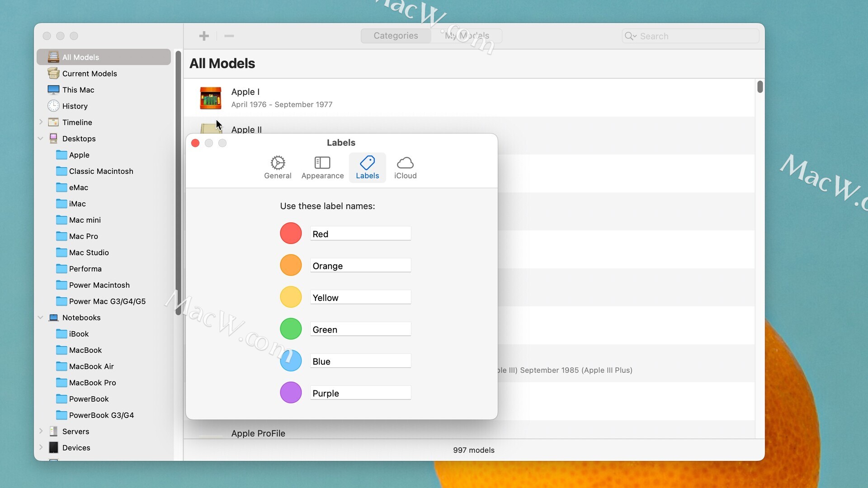Screen dimensions: 868x488
Task: Select All Models in the sidebar
Action: point(104,57)
